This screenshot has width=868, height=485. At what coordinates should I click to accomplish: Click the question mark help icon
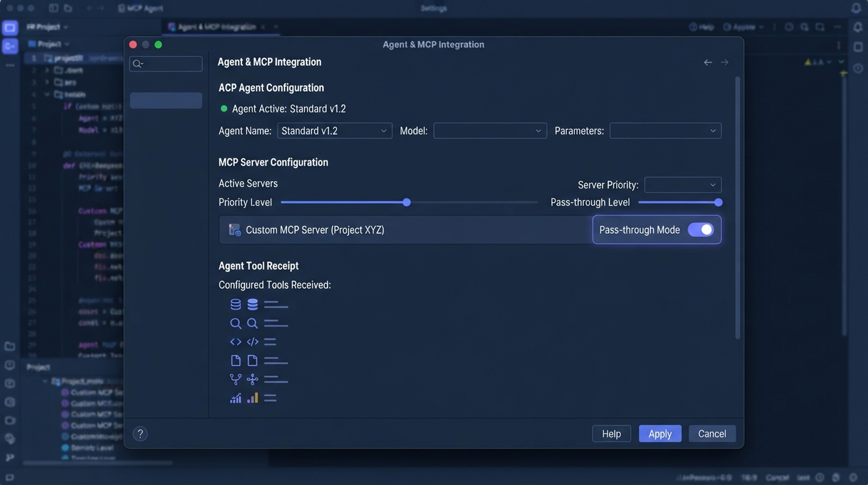tap(140, 434)
